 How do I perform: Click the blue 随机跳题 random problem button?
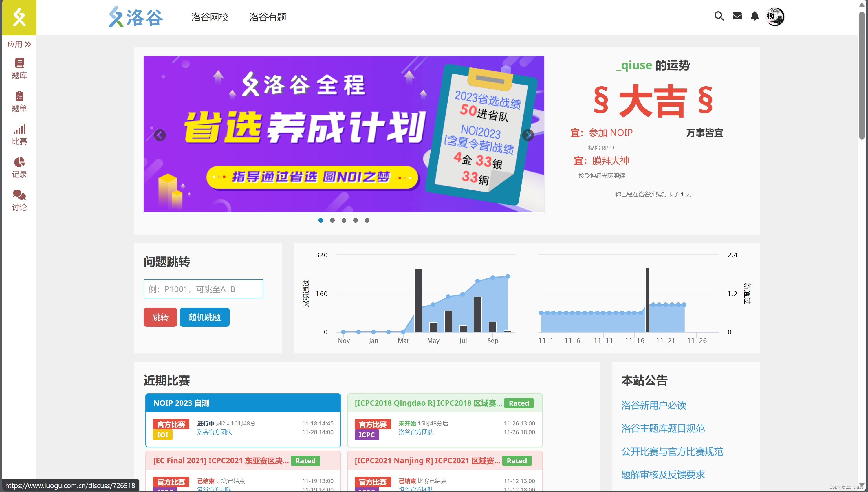pos(204,317)
